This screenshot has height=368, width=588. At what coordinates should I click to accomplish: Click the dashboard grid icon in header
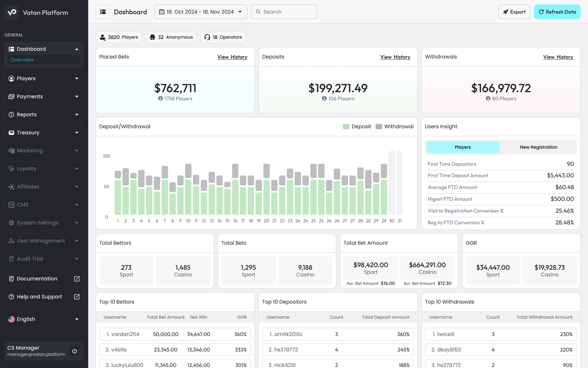tap(103, 12)
